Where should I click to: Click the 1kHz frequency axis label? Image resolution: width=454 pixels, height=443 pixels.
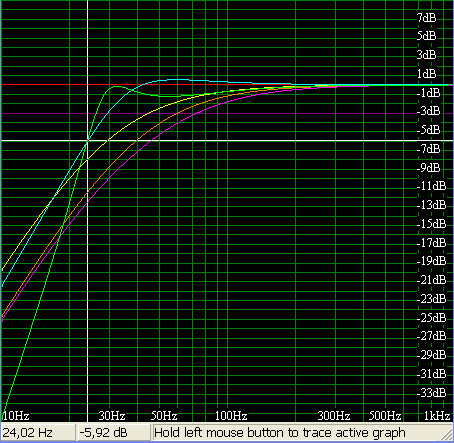point(437,416)
